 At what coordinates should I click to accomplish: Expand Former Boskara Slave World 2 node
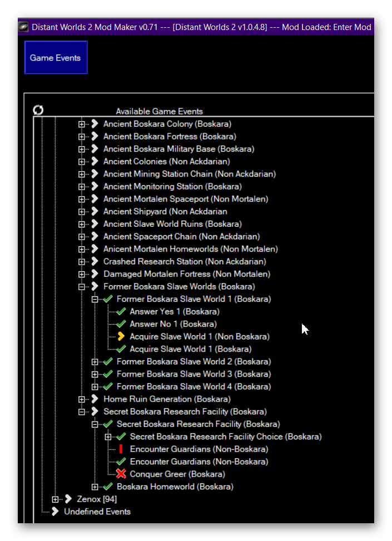tap(95, 361)
